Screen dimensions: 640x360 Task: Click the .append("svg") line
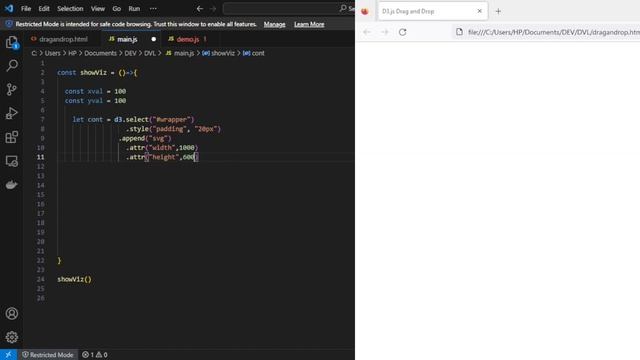[145, 138]
